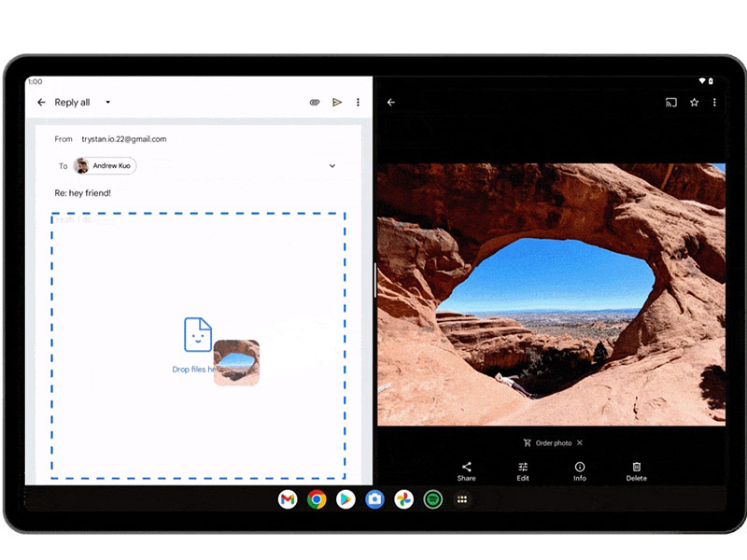
Task: Click the sender address trystan.io.22@gmail.com
Action: click(124, 139)
